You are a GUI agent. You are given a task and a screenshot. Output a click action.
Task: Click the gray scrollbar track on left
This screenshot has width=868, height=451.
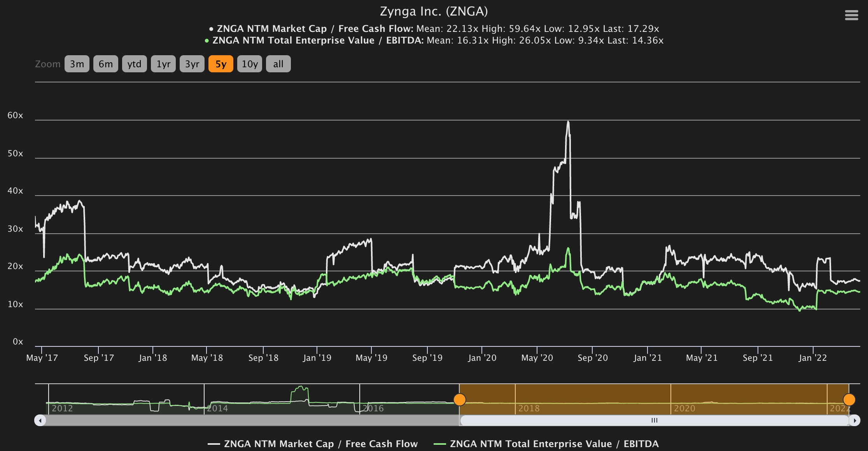coord(249,420)
